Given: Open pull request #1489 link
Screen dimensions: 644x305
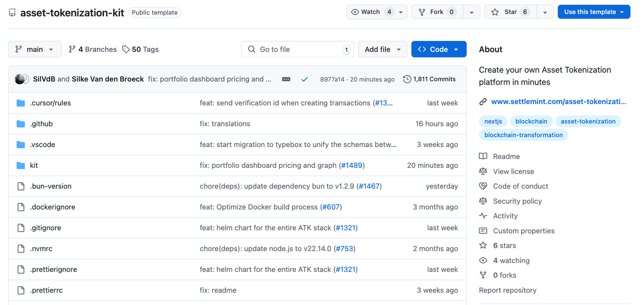Looking at the screenshot, I should [351, 165].
